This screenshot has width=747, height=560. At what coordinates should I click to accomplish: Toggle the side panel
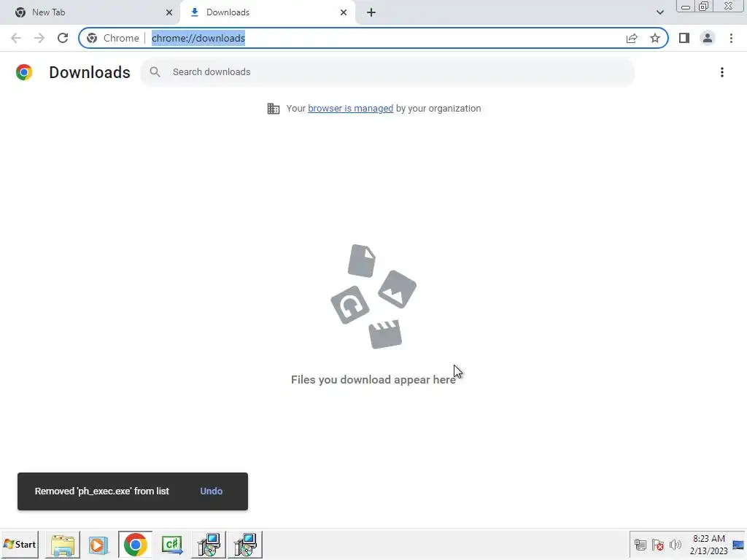[684, 38]
